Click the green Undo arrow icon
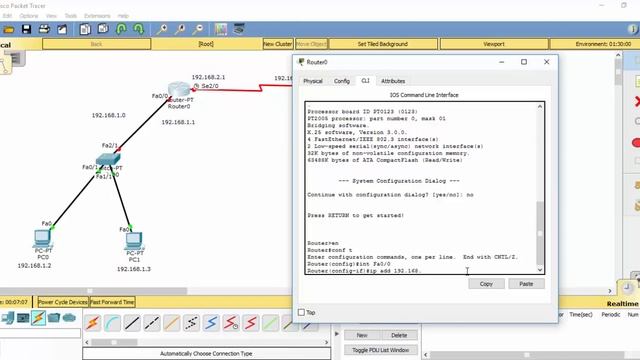The image size is (640, 360). click(x=121, y=29)
